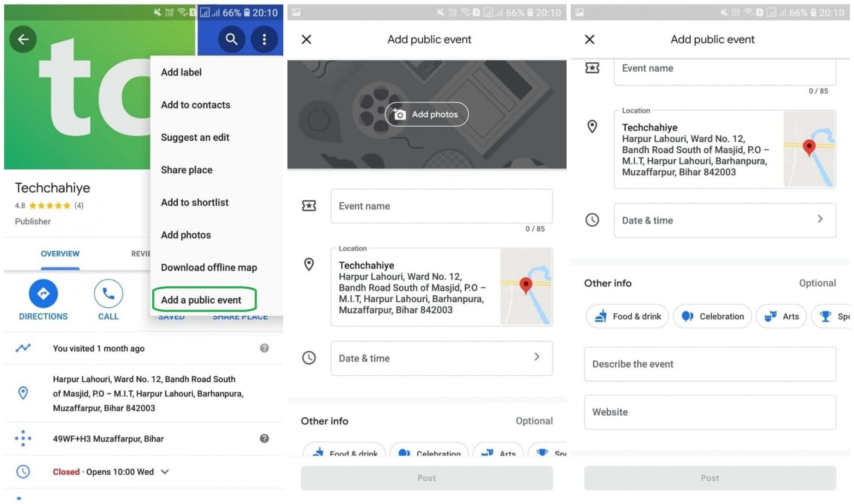This screenshot has width=854, height=504.
Task: Tap the 4.8 star rating
Action: point(49,205)
